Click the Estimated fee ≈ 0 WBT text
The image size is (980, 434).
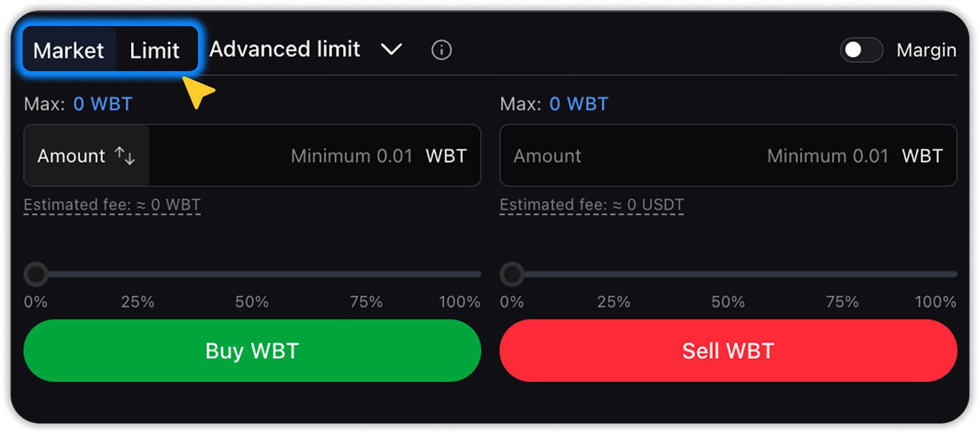(112, 205)
